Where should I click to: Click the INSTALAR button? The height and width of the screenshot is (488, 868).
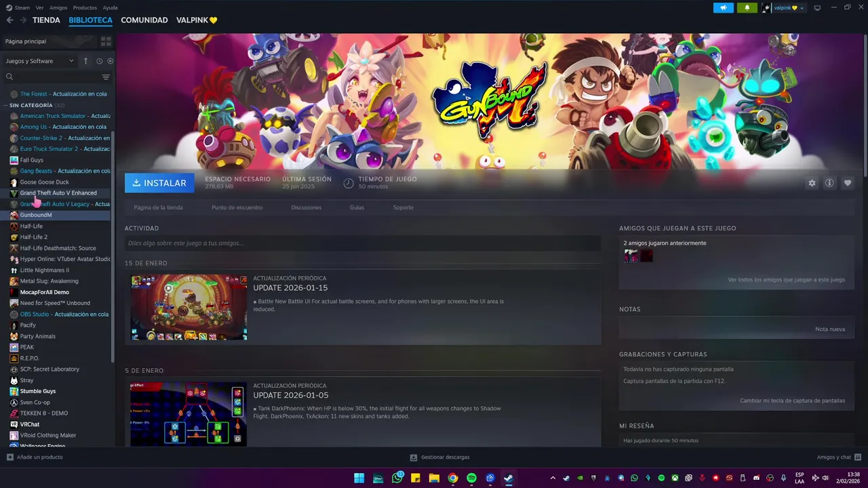coord(159,183)
